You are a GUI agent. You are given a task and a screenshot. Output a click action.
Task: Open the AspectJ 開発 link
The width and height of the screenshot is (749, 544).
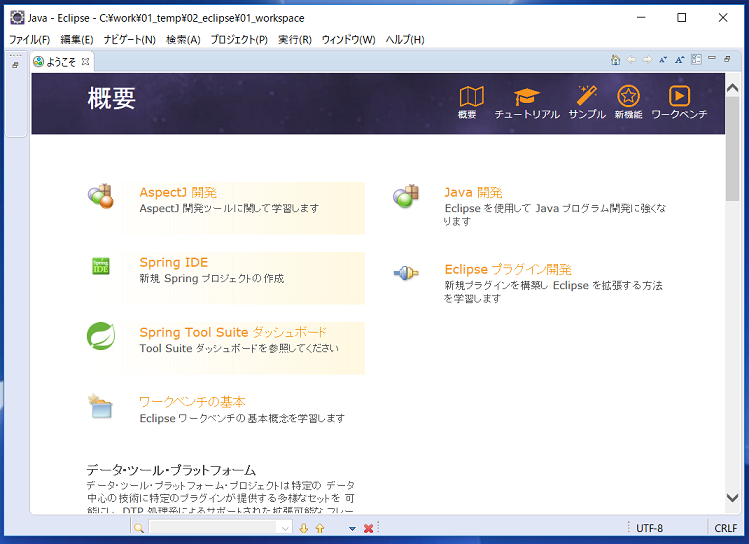[178, 192]
